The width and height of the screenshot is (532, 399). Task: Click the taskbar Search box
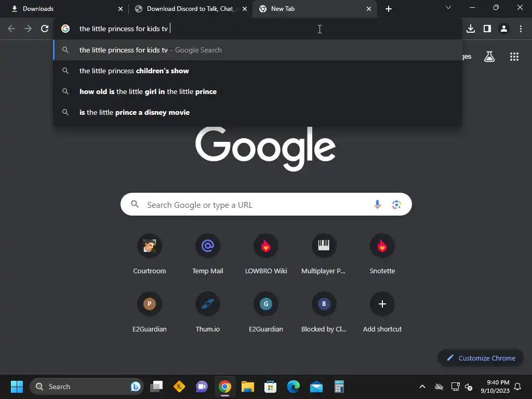tap(87, 387)
